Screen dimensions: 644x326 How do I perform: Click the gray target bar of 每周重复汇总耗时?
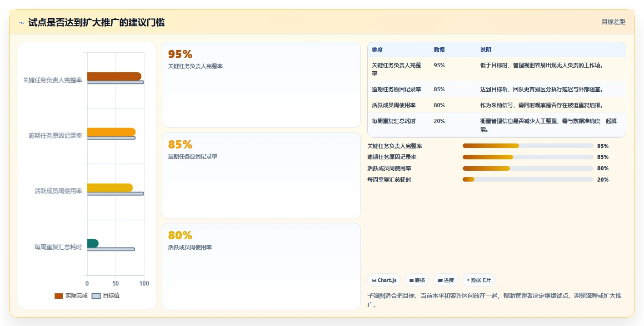111,249
